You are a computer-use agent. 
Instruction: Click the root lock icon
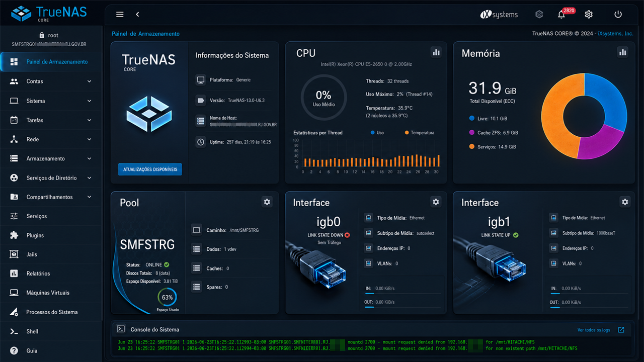tap(42, 35)
